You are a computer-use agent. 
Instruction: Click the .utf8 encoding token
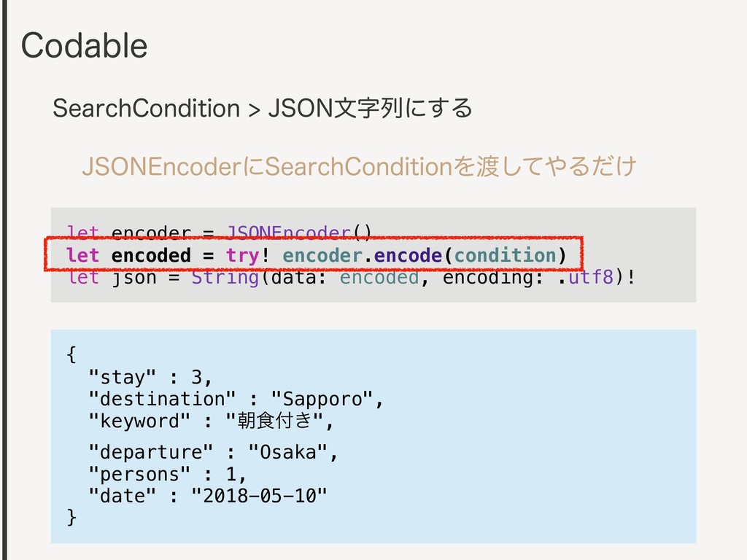586,276
